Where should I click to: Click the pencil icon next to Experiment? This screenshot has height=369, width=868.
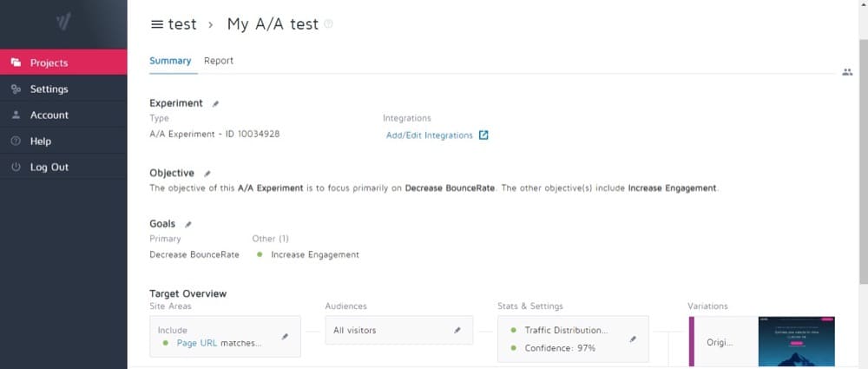pyautogui.click(x=216, y=103)
